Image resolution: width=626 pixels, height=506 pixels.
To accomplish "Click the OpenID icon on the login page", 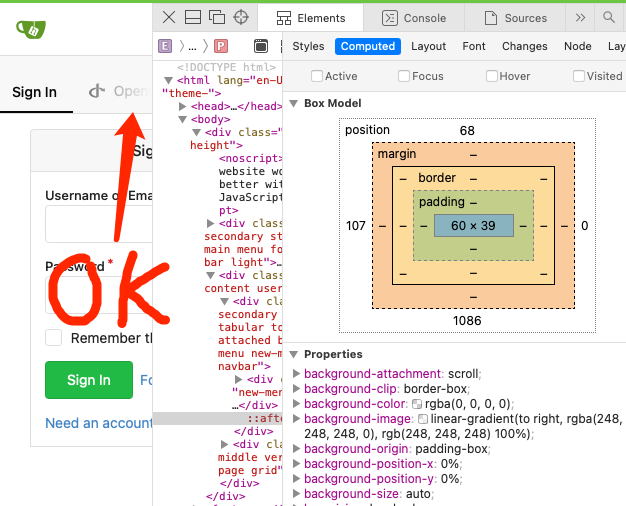I will tap(97, 91).
